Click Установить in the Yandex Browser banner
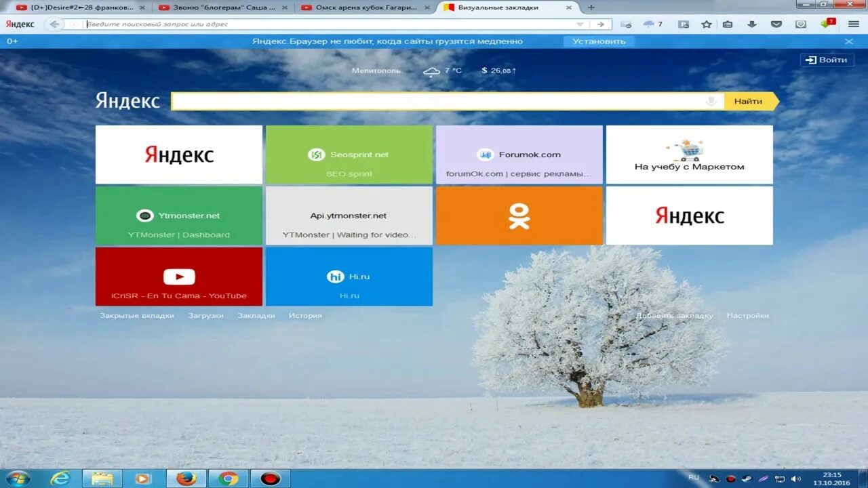 pos(599,41)
